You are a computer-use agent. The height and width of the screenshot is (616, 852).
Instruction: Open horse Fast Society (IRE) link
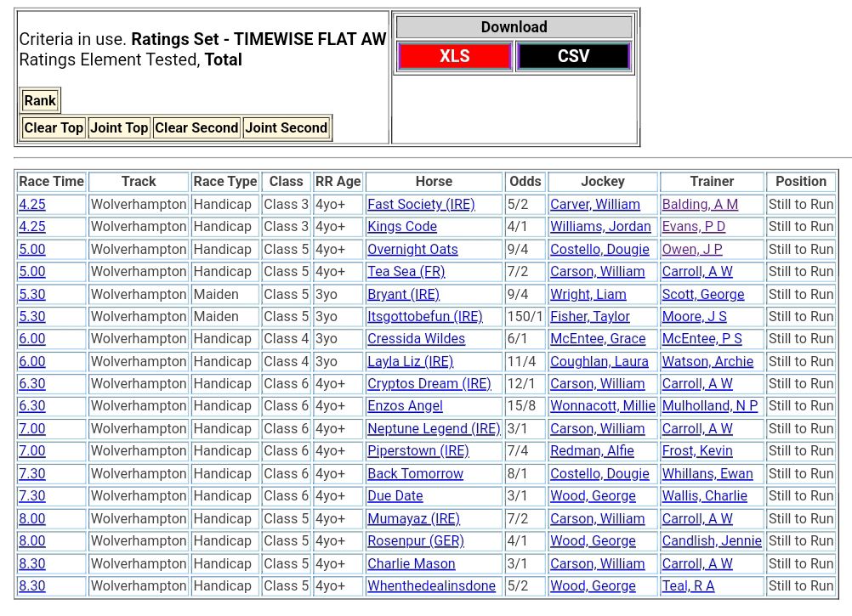click(421, 205)
